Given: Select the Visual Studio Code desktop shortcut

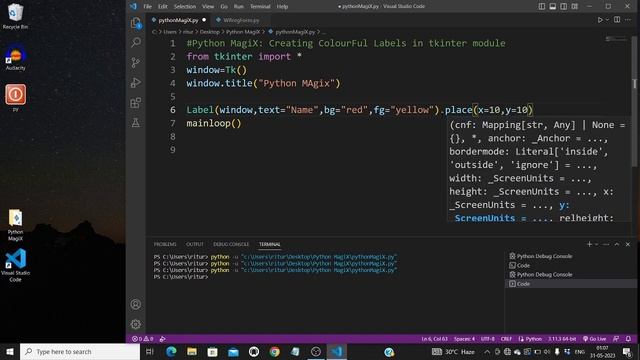Looking at the screenshot, I should click(x=16, y=265).
